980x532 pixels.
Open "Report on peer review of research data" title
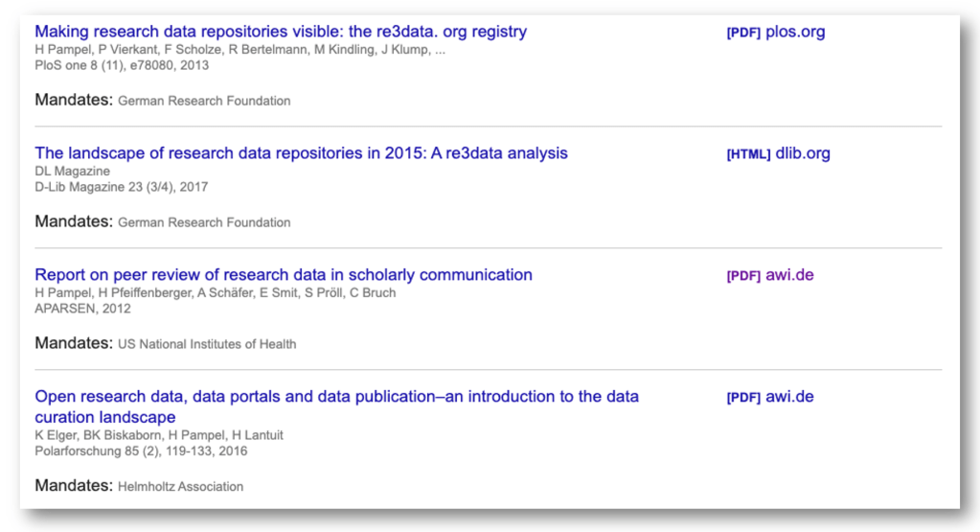point(284,275)
